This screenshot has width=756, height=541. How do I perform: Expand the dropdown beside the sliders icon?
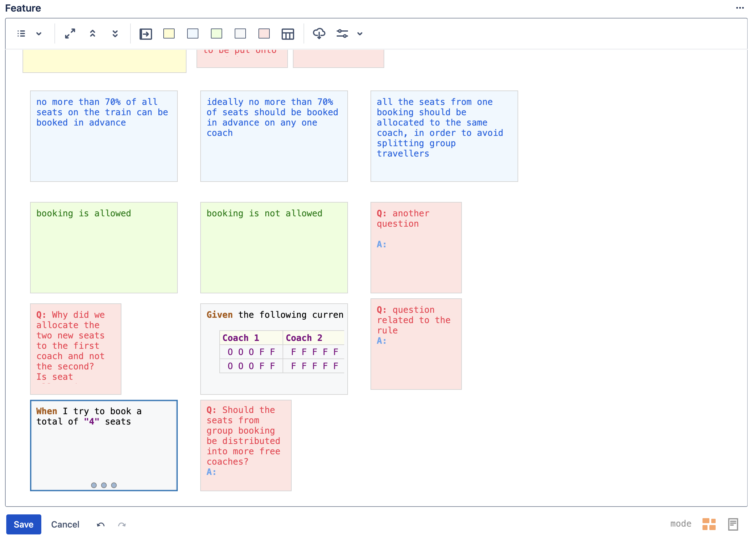(x=360, y=33)
